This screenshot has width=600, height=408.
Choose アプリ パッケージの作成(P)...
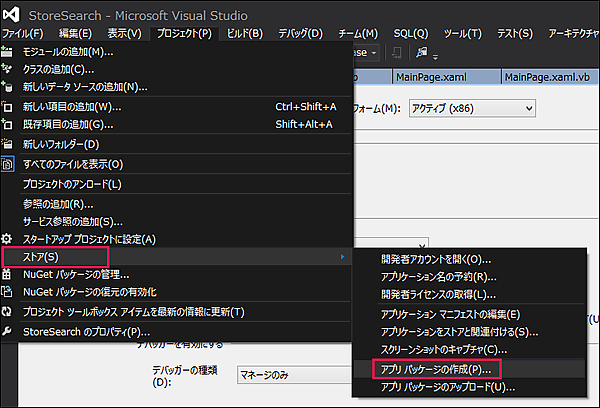pos(470,369)
